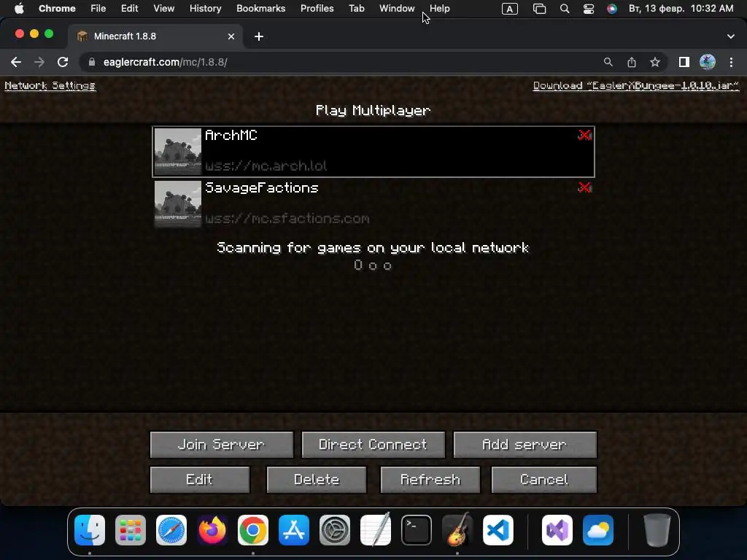Open System Settings from the dock
This screenshot has height=560, width=747.
(334, 530)
